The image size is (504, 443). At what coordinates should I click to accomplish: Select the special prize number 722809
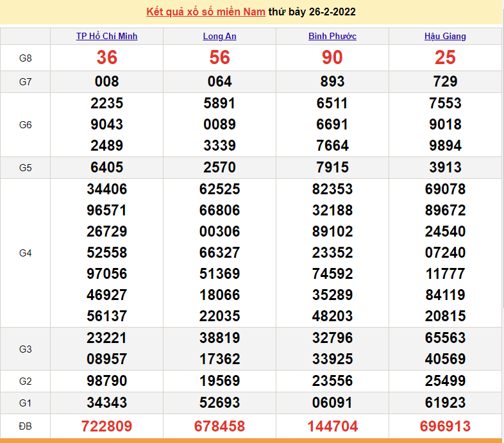coord(107,426)
